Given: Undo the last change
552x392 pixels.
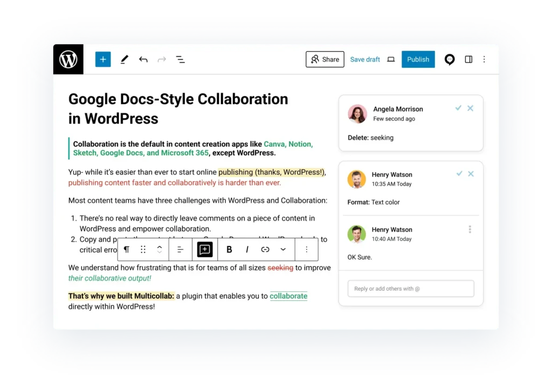Looking at the screenshot, I should tap(143, 59).
